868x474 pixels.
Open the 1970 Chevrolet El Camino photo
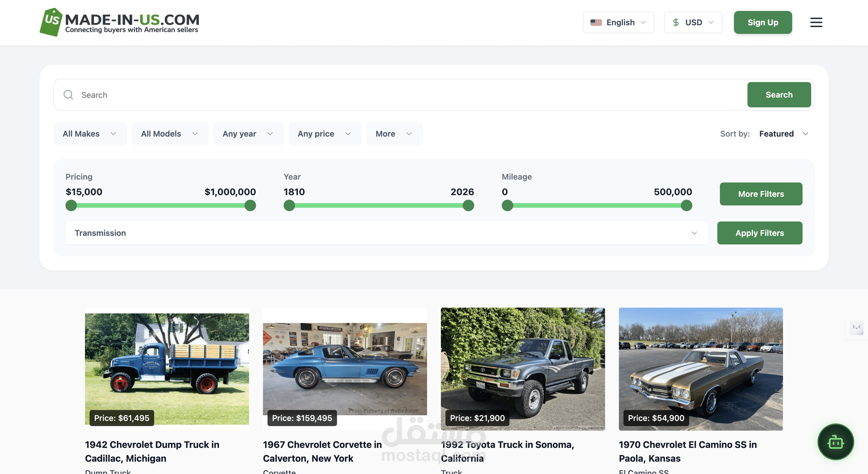(x=701, y=368)
